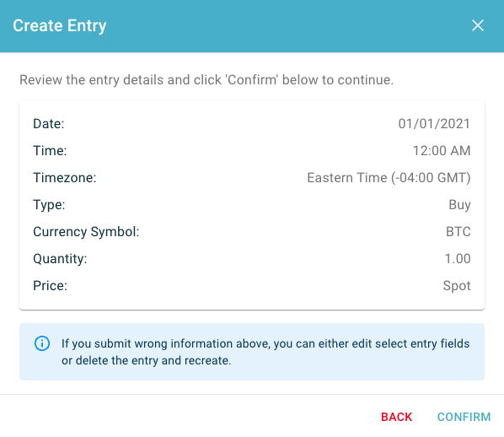This screenshot has width=504, height=437.
Task: Close the Create Entry dialog with X
Action: [x=478, y=25]
